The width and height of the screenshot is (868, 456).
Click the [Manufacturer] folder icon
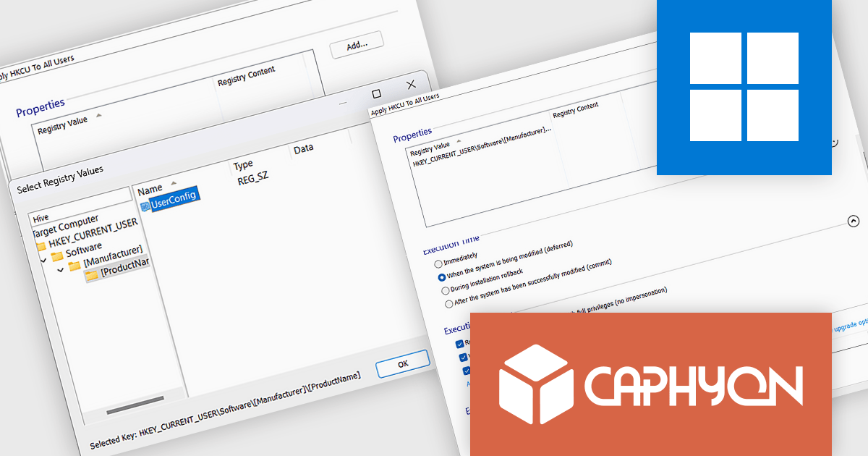75,266
